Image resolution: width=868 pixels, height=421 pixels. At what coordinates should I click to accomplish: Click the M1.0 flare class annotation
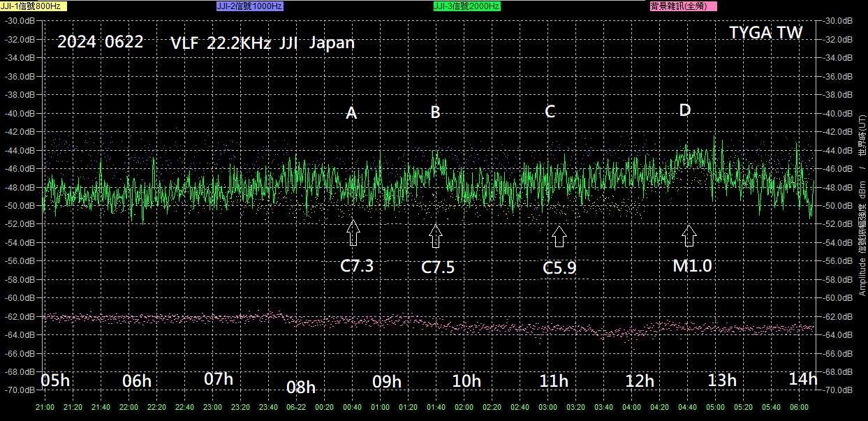(x=693, y=265)
